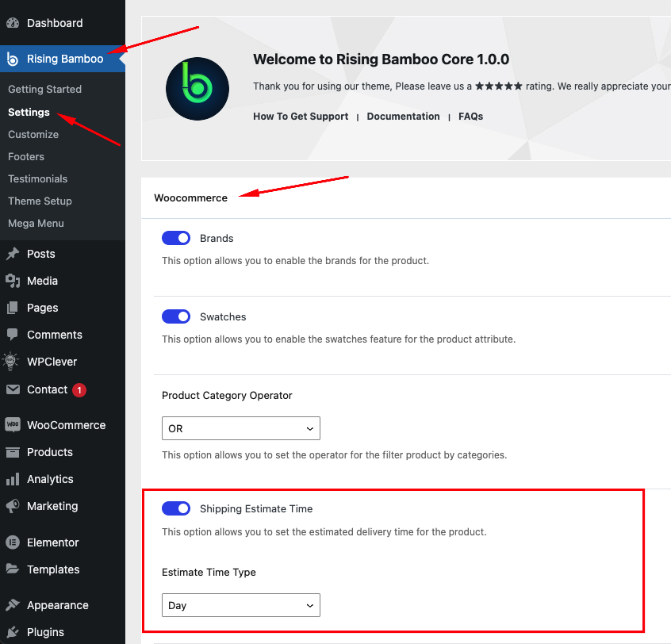Disable the Brands toggle
This screenshot has width=671, height=644.
176,238
